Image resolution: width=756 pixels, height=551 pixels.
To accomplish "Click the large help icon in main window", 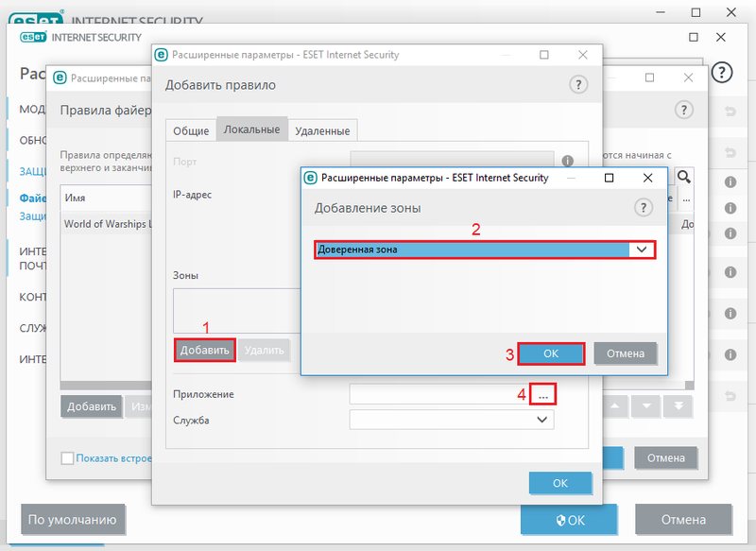I will point(721,73).
